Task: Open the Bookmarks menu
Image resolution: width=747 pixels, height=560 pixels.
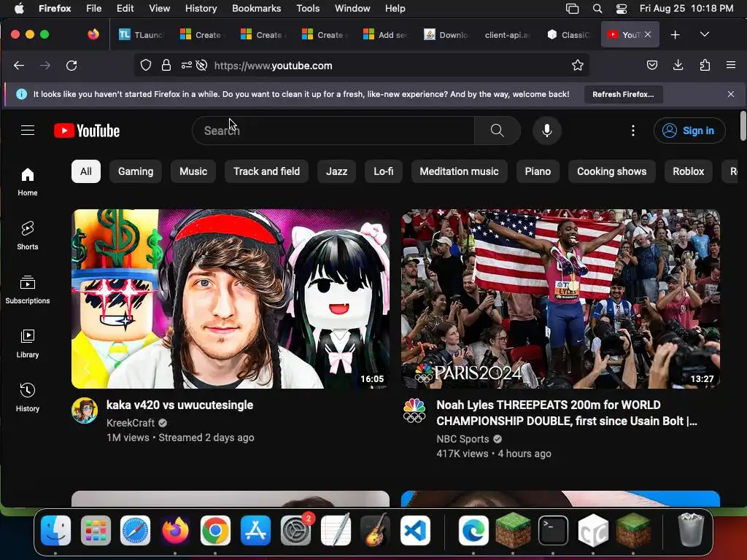Action: click(256, 9)
